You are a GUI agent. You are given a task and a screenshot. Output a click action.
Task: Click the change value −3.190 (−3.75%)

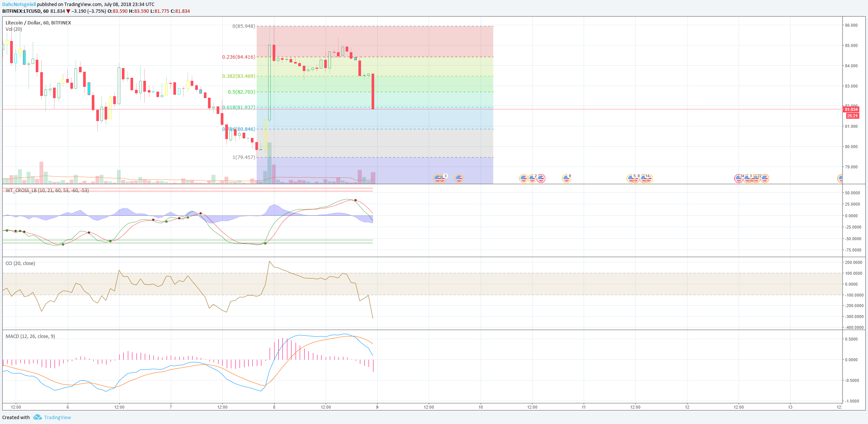click(89, 11)
